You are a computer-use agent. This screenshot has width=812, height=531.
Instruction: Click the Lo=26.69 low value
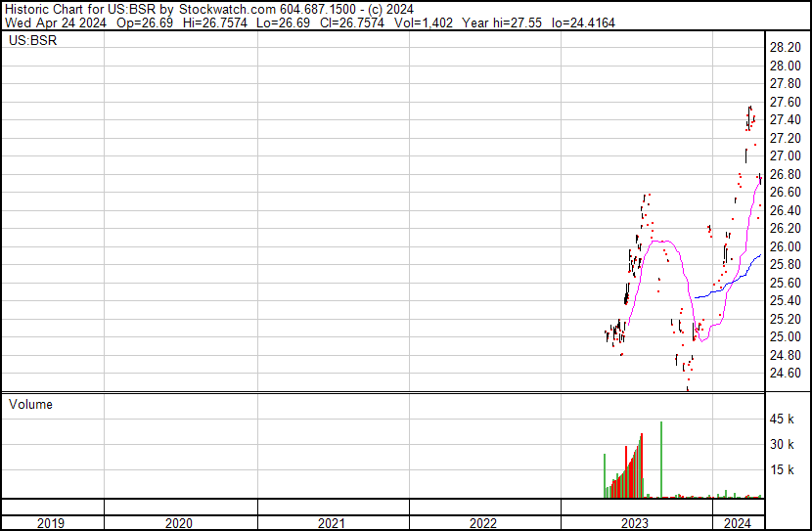click(x=284, y=23)
